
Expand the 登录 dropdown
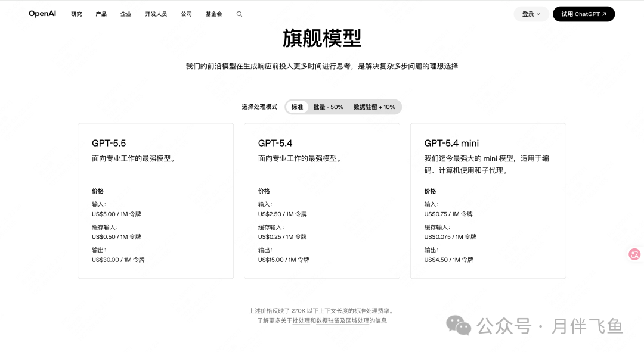point(531,14)
